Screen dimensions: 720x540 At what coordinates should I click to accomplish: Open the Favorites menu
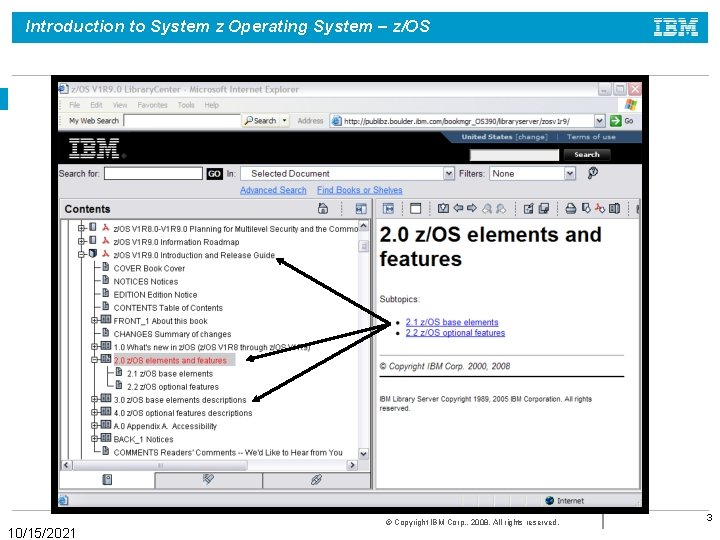[152, 105]
